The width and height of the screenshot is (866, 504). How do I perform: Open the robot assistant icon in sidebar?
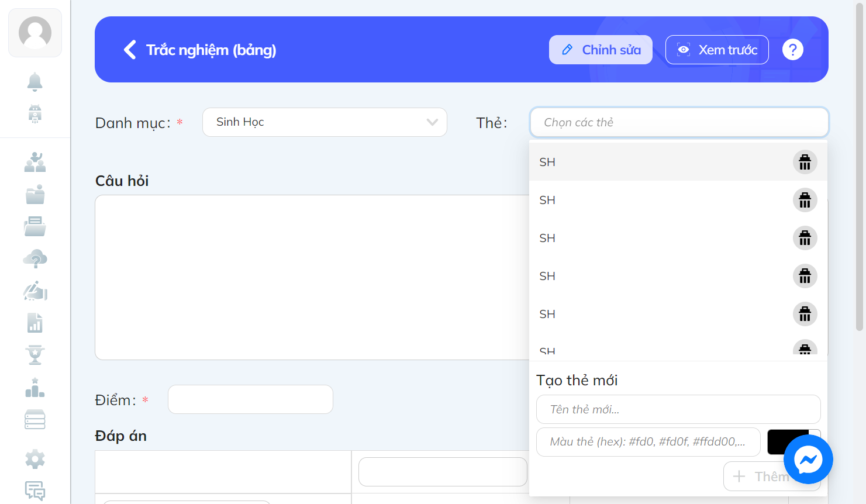pos(35,113)
